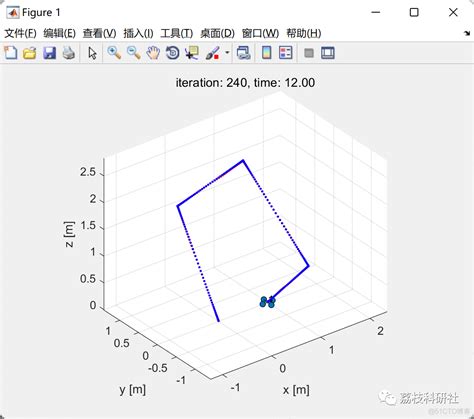Open the 文件(F) menu
This screenshot has width=474, height=419.
[x=20, y=33]
